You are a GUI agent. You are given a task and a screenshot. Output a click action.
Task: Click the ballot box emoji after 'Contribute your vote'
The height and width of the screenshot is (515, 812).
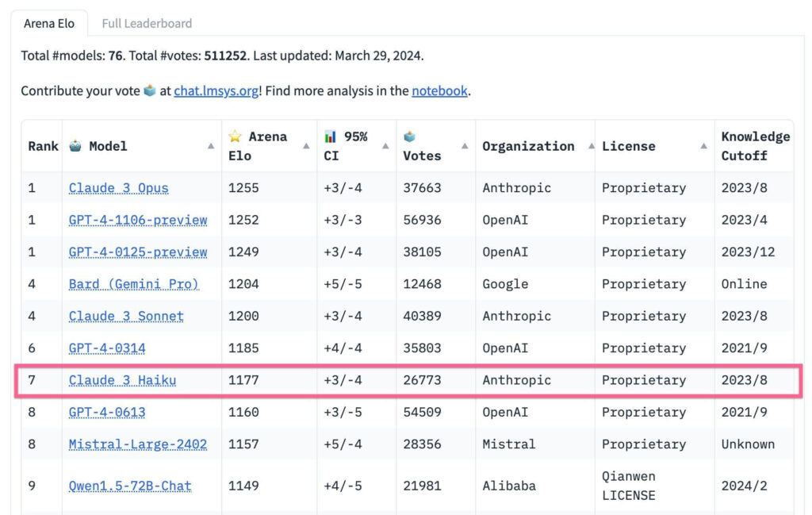pyautogui.click(x=150, y=91)
